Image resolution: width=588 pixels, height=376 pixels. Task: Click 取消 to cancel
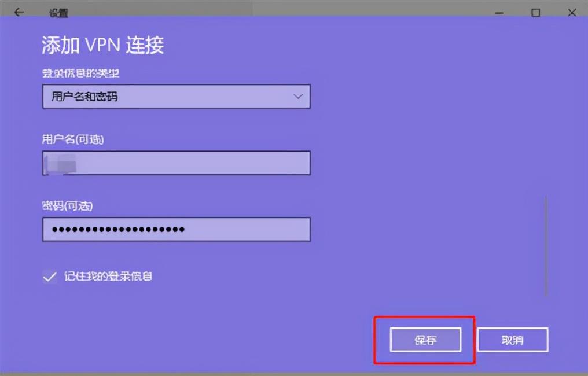512,340
